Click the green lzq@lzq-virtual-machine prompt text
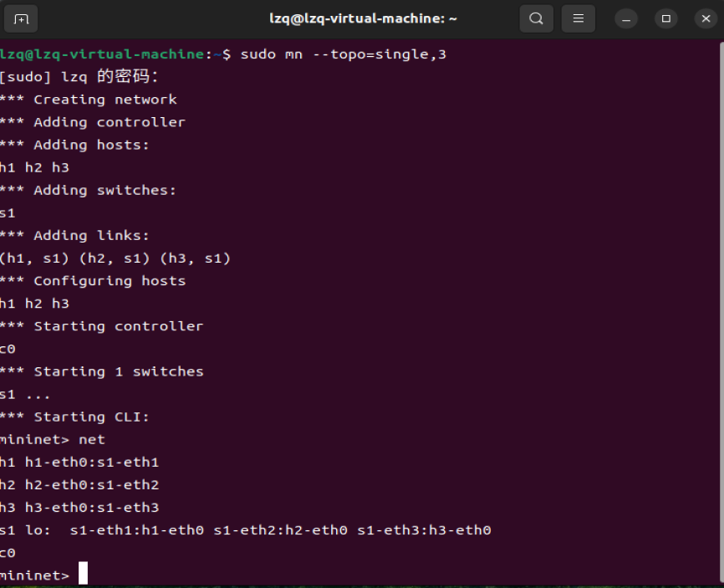This screenshot has height=588, width=724. click(102, 54)
